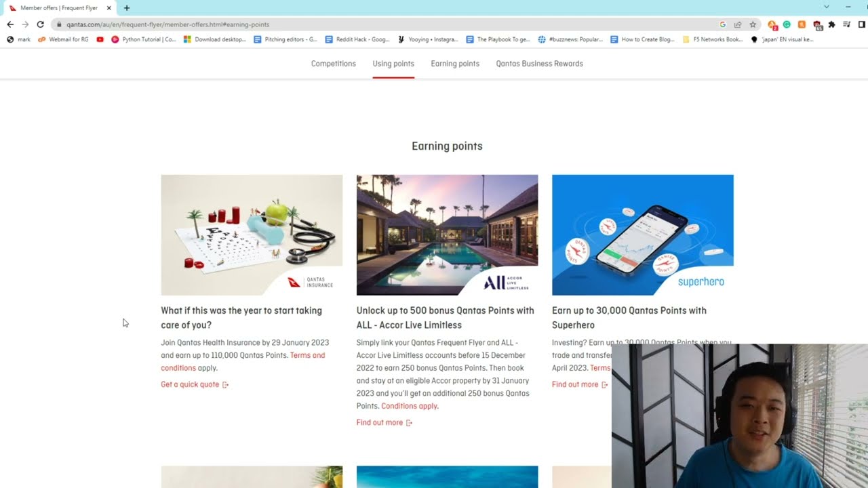Open the Yooying Instagram bookmark
868x488 pixels.
point(428,39)
